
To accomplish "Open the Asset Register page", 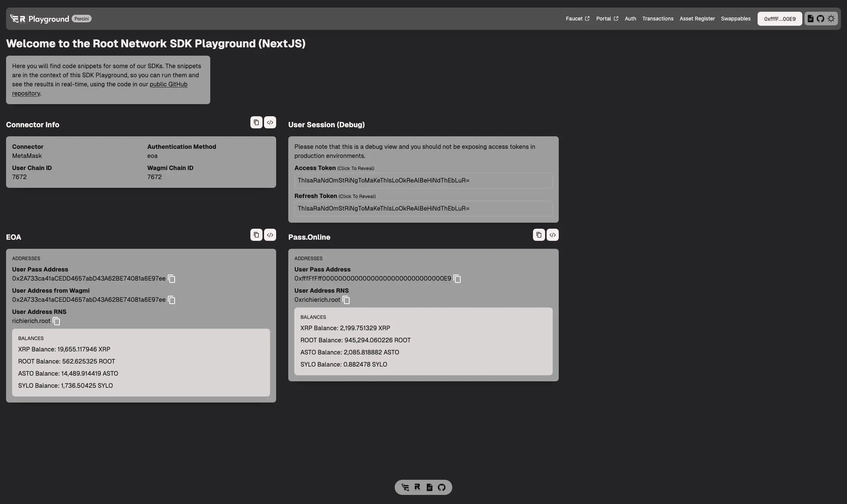I will pos(697,19).
